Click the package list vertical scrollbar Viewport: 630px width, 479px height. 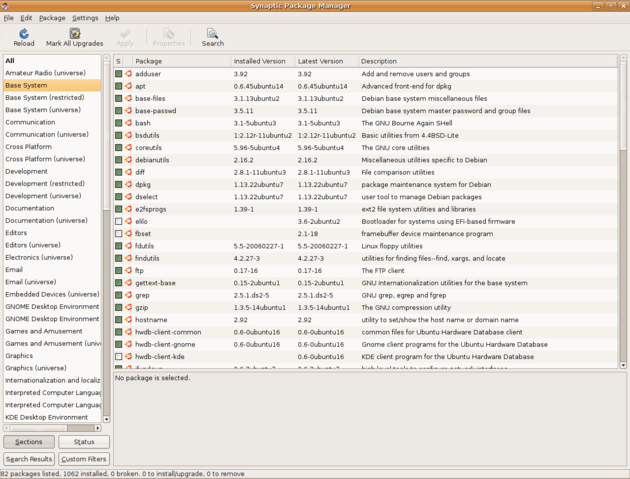(x=624, y=200)
